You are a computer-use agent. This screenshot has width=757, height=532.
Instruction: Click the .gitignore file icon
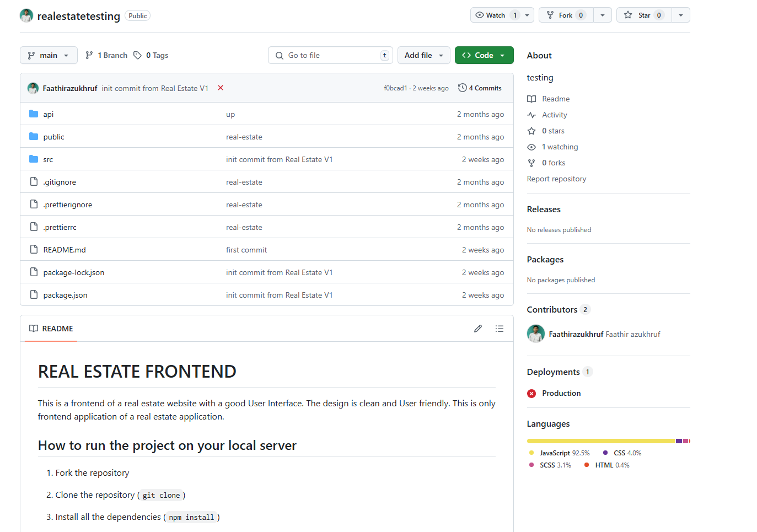[x=34, y=182]
